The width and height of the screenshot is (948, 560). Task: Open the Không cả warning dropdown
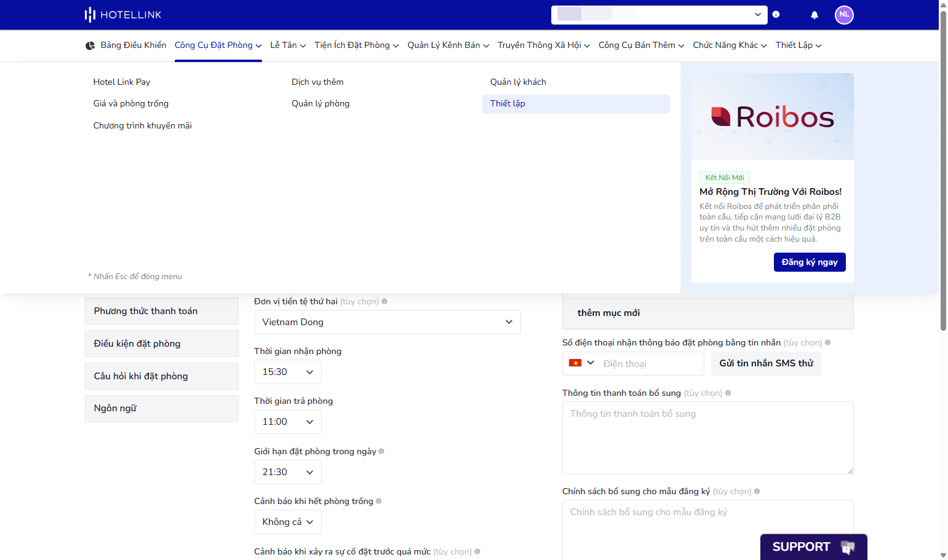tap(288, 522)
